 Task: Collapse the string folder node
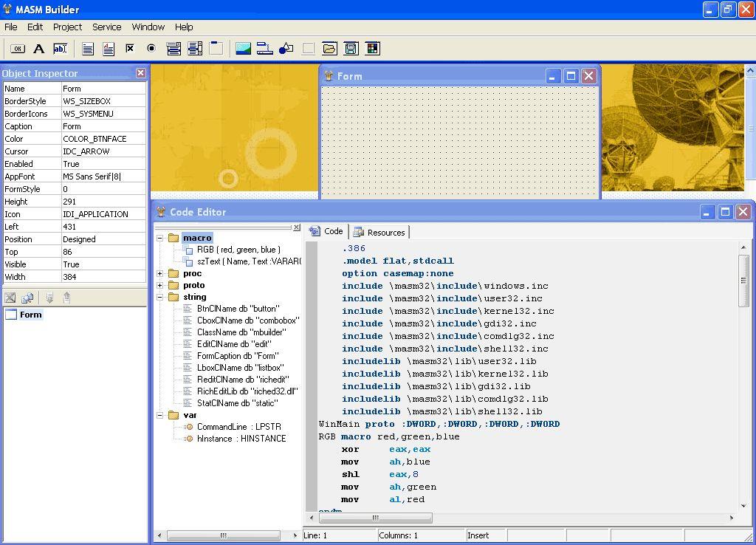(159, 297)
